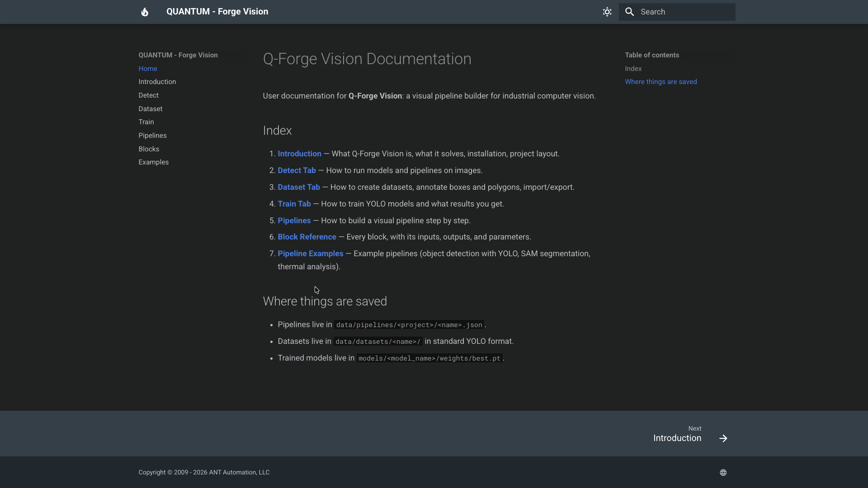Follow the Detect Tab link

point(297,170)
